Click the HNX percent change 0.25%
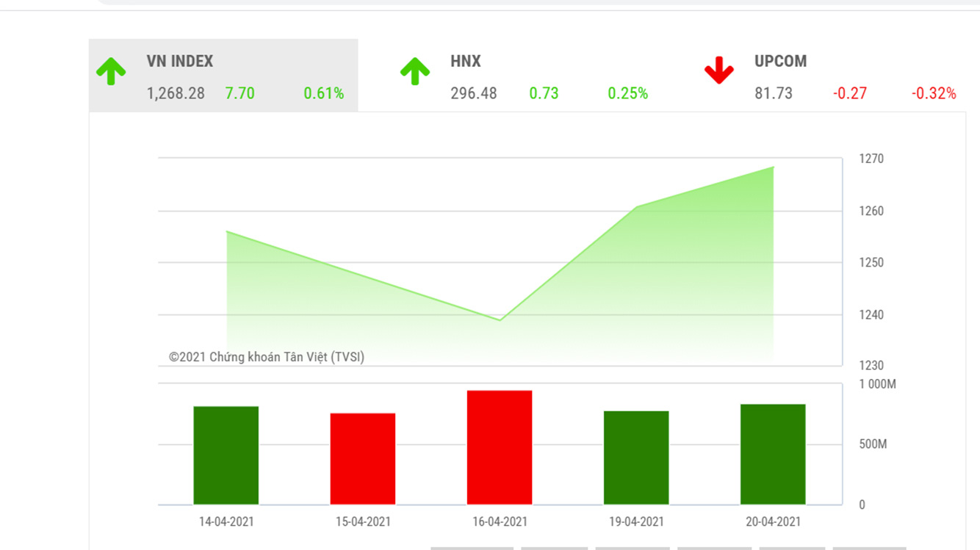This screenshot has height=550, width=980. [x=627, y=93]
